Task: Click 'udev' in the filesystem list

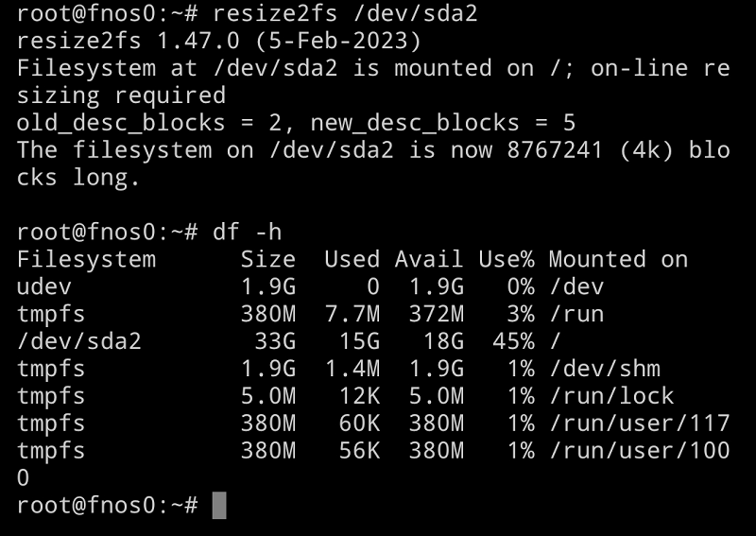Action: pyautogui.click(x=44, y=287)
